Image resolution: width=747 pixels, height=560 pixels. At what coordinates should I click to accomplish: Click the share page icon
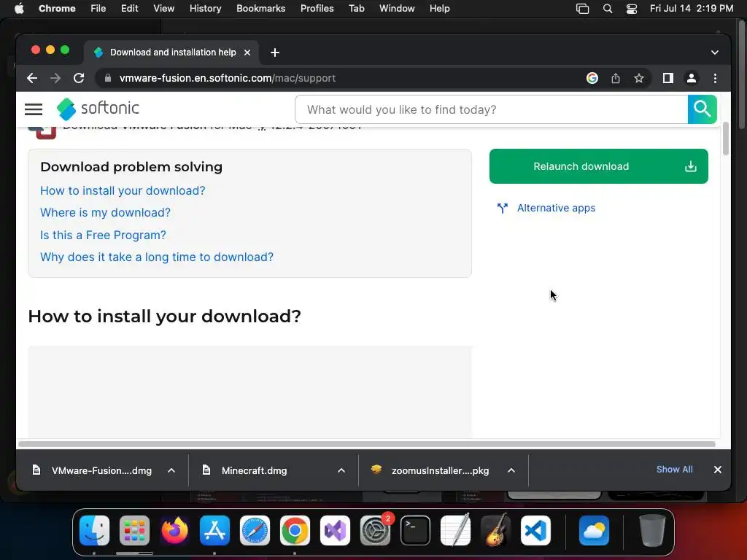(616, 78)
